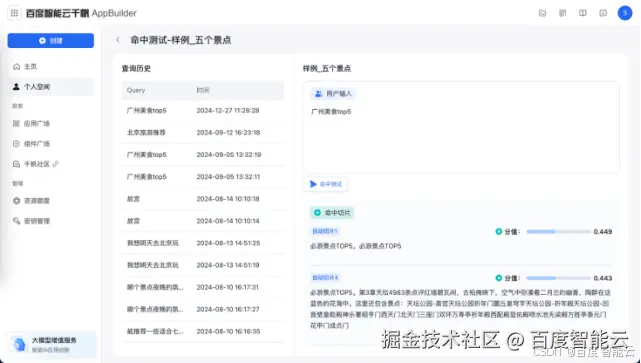Image resolution: width=641 pixels, height=363 pixels.
Task: Open the user avatar menu
Action: pos(625,13)
